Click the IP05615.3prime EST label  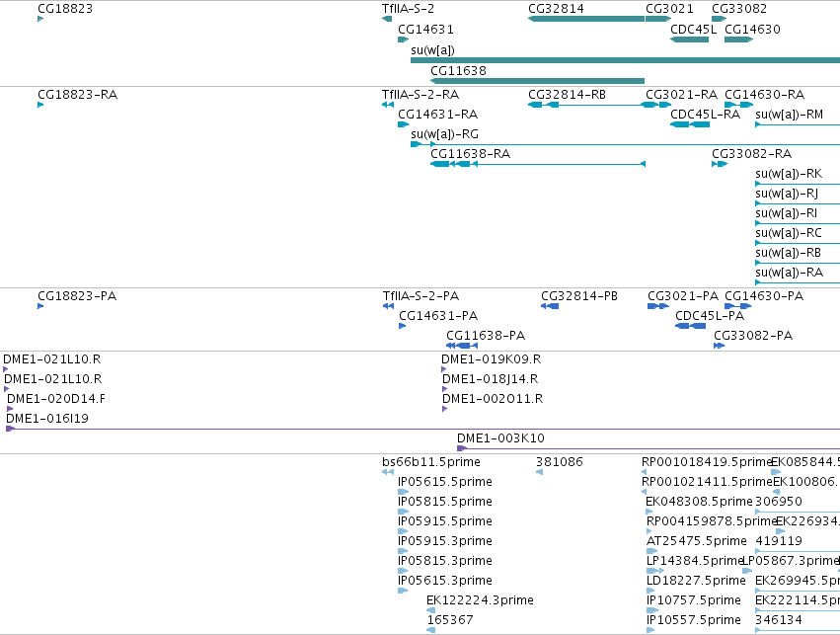(x=445, y=581)
